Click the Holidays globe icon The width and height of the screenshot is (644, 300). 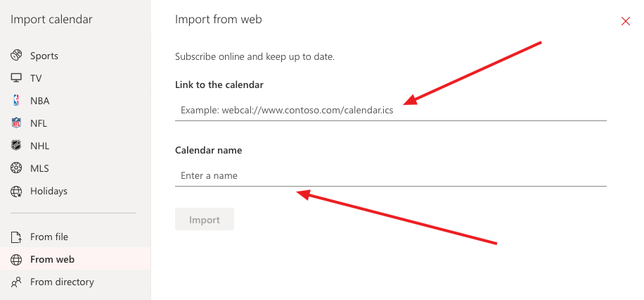coord(16,191)
